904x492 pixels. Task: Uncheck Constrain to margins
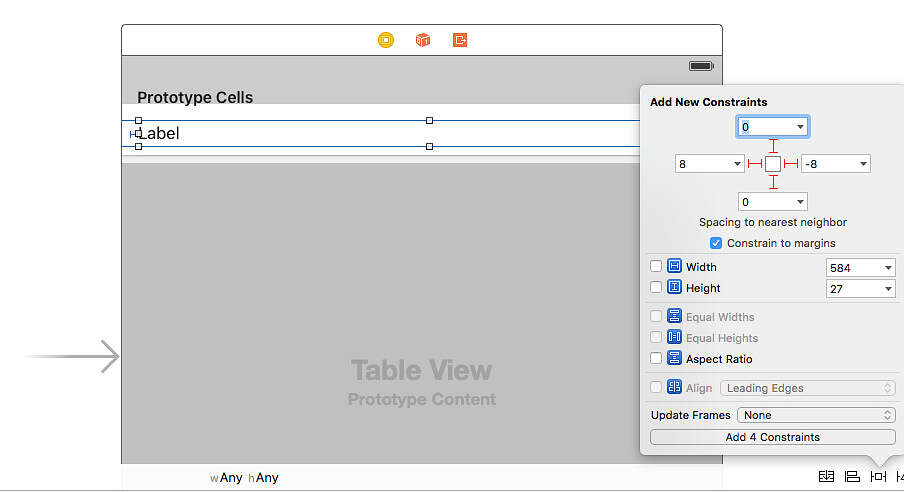716,243
